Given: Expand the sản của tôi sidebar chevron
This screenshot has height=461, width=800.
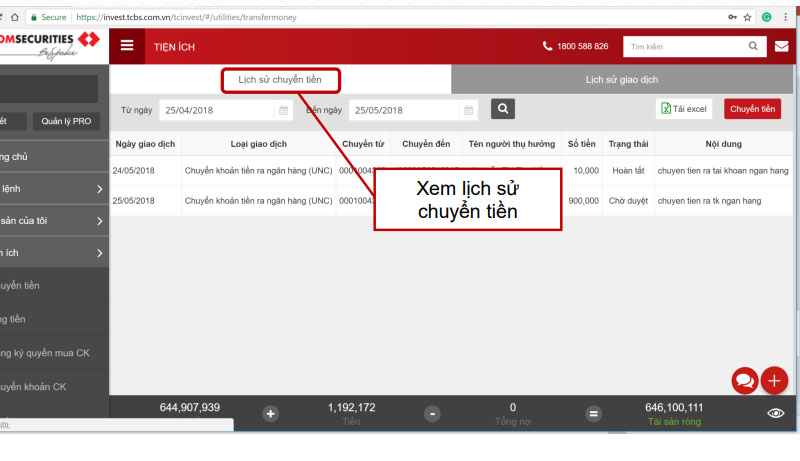Looking at the screenshot, I should click(99, 221).
